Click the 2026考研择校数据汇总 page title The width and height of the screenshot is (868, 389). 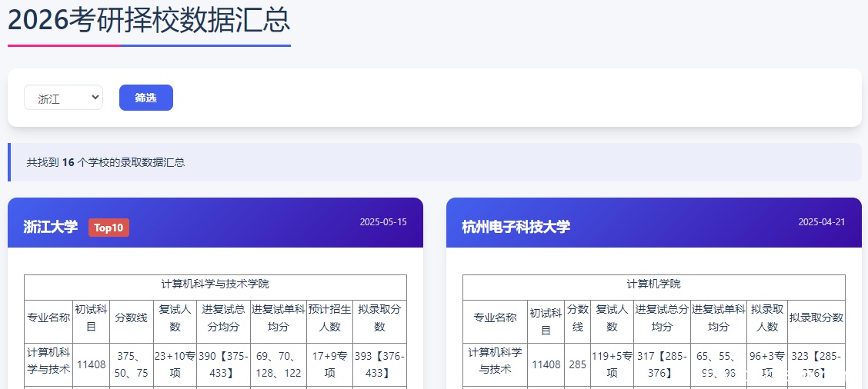pyautogui.click(x=149, y=21)
